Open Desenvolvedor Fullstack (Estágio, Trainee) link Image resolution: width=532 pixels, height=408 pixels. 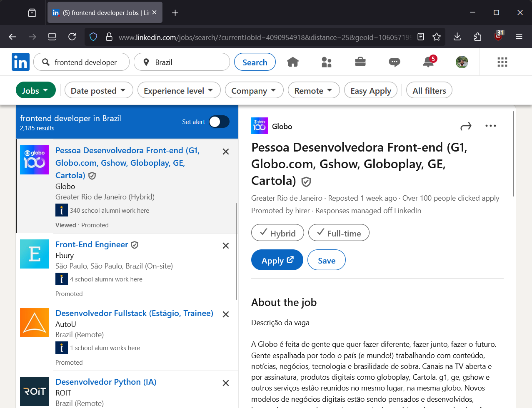click(134, 313)
